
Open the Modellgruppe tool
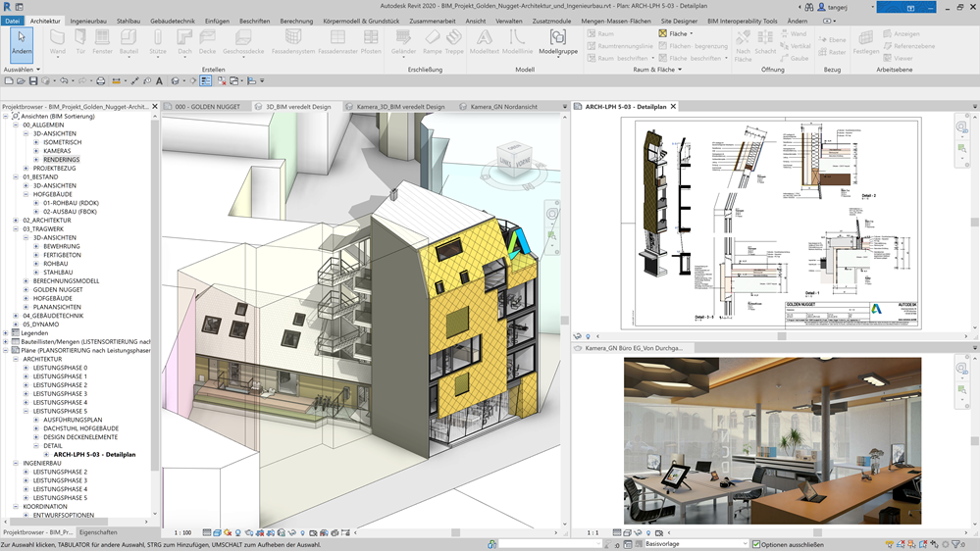coord(558,43)
